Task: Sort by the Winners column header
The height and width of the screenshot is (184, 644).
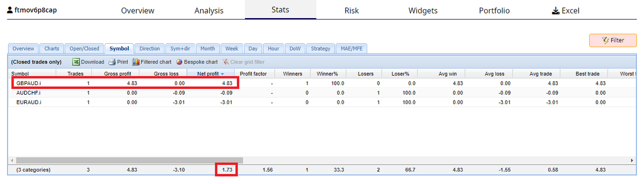Action: 293,74
